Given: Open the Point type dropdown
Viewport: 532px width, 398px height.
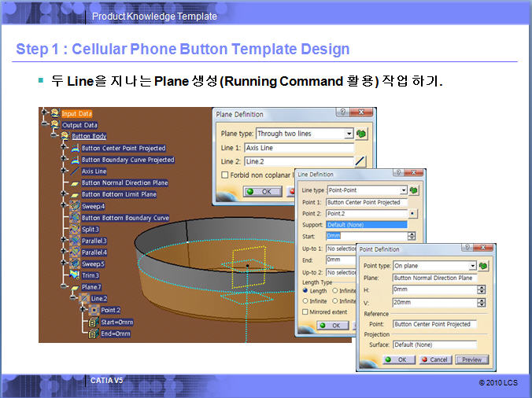Looking at the screenshot, I should (471, 266).
